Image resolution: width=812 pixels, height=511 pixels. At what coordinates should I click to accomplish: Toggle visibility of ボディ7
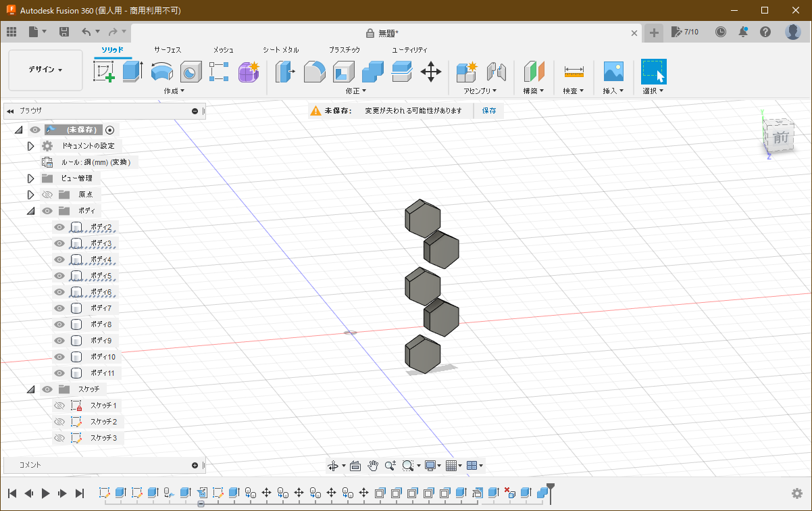point(59,308)
